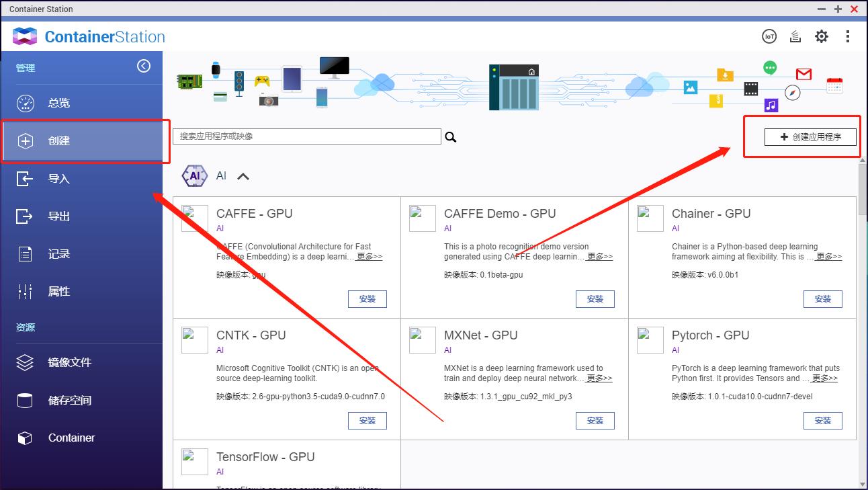Click the Chainer - GPU thumbnail image
The width and height of the screenshot is (868, 490).
pyautogui.click(x=650, y=219)
